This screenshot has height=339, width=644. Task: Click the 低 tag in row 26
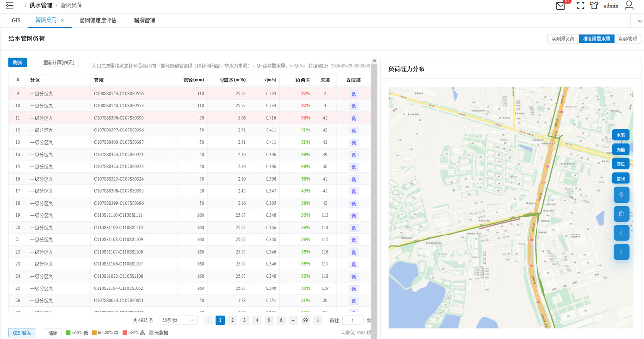coord(353,301)
